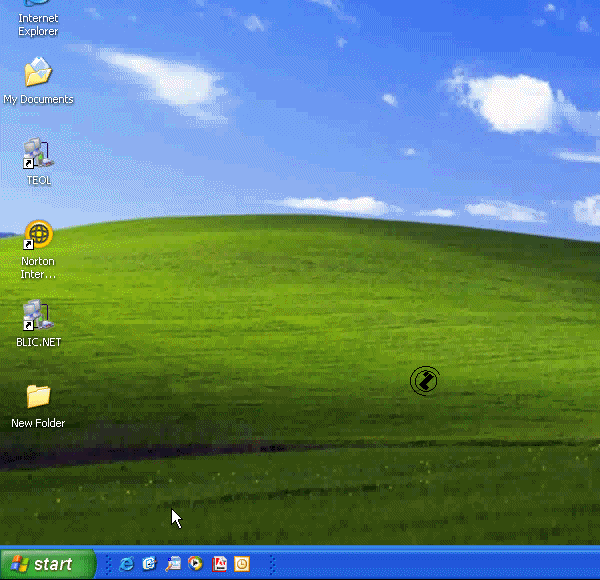Click the dotted grip handle right of Quick Launch
This screenshot has height=580, width=600.
coord(271,564)
